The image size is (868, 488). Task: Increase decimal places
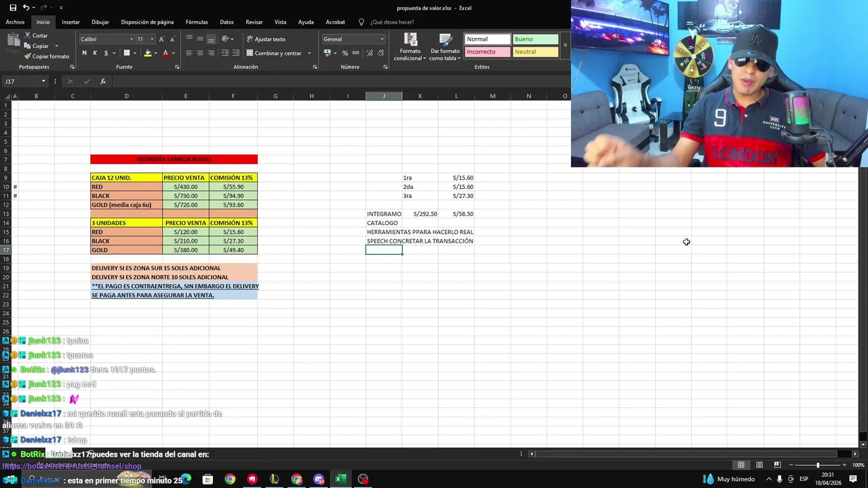point(369,53)
